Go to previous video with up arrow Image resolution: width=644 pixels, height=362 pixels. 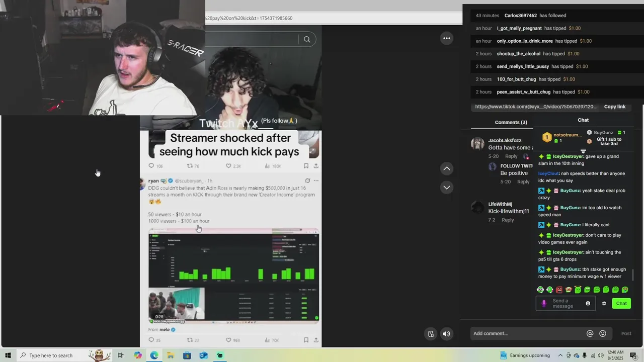(x=446, y=168)
